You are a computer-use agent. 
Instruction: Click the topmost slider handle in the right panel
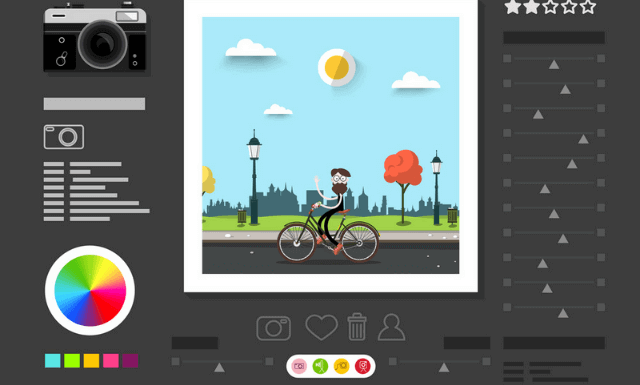tap(554, 65)
